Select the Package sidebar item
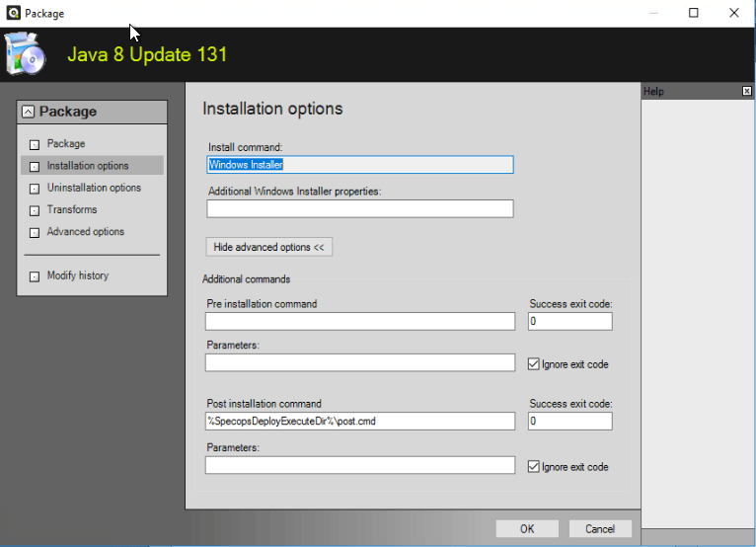This screenshot has height=547, width=756. (x=66, y=144)
